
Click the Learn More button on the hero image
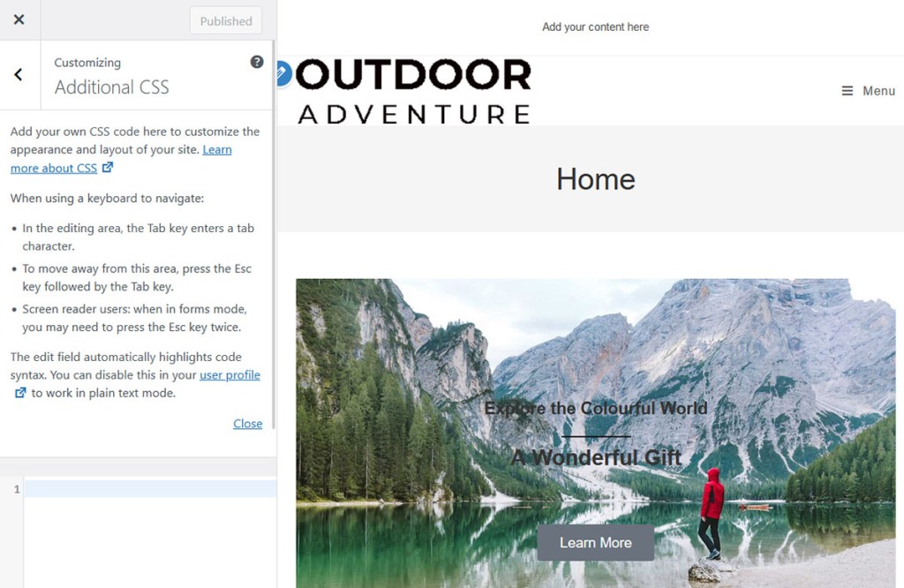596,542
